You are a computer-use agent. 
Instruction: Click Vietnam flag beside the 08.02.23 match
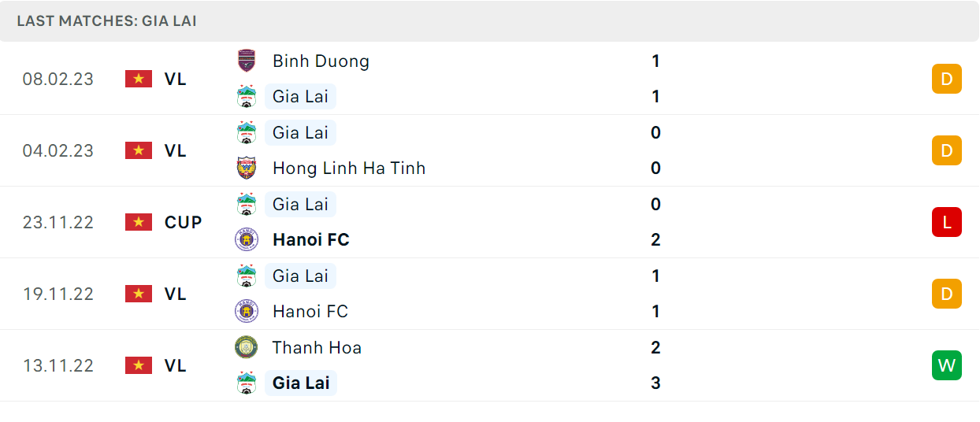[139, 79]
